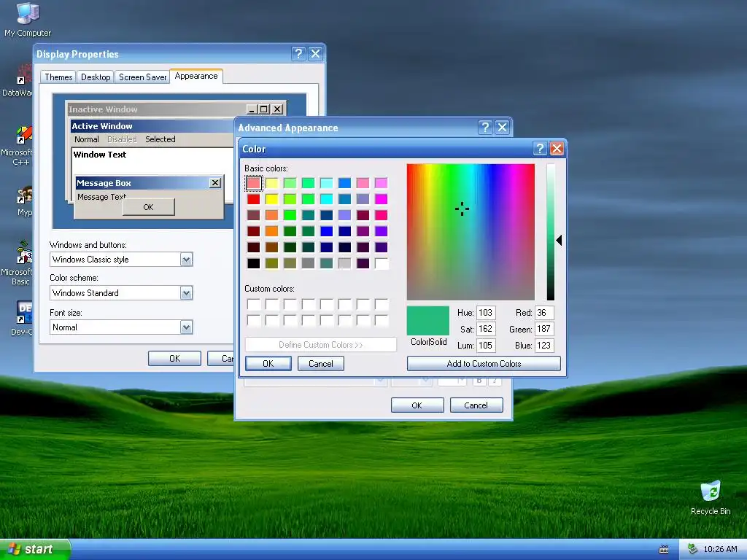Screen dimensions: 747x560
Task: Click the Red value field
Action: [543, 313]
